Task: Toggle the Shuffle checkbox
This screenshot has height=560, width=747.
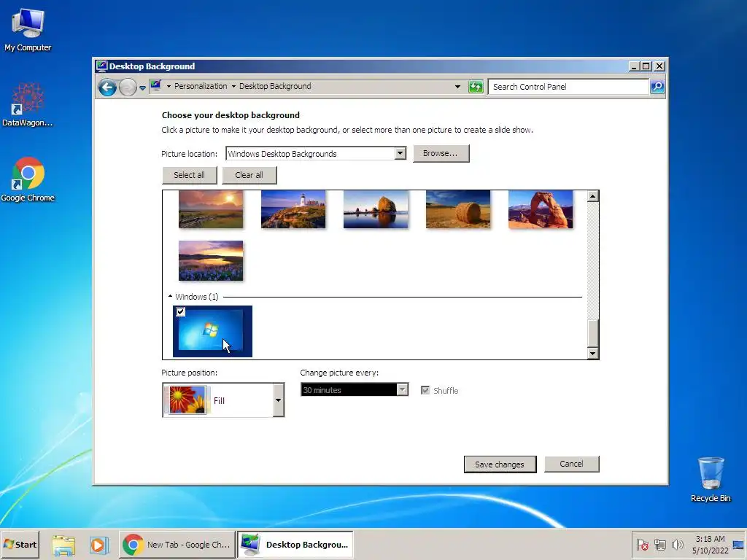Action: point(425,391)
